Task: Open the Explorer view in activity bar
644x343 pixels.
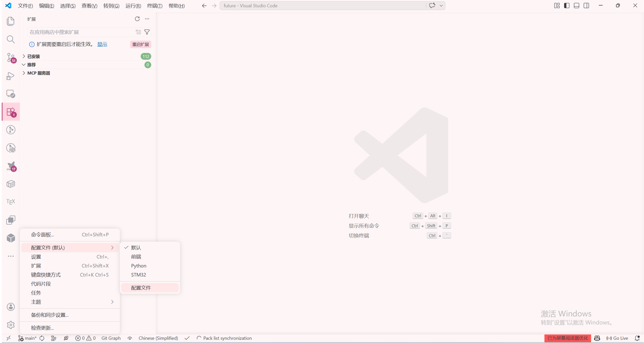Action: coord(11,21)
